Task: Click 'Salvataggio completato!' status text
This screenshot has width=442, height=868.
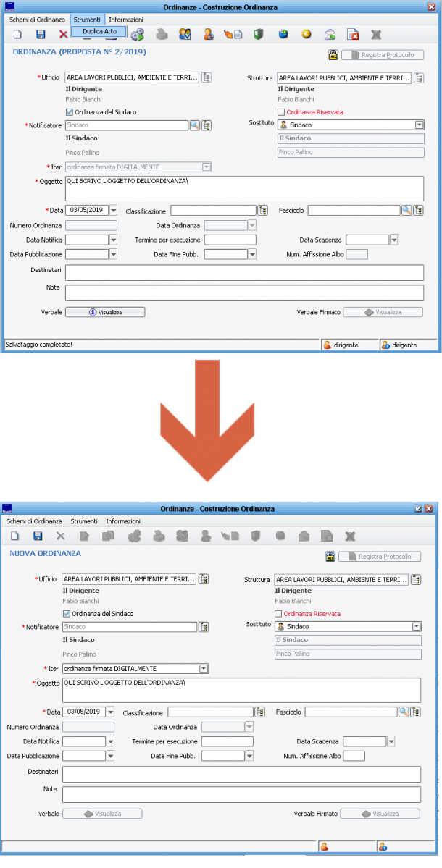Action: pos(39,345)
